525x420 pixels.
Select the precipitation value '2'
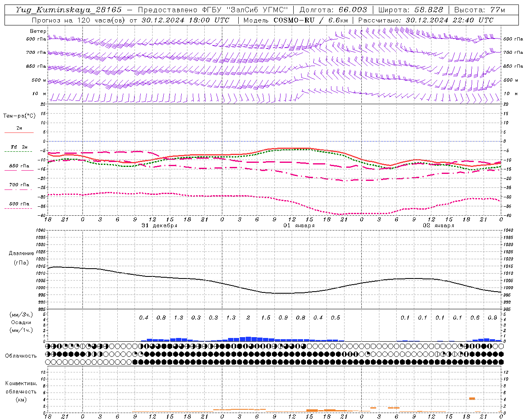248,318
